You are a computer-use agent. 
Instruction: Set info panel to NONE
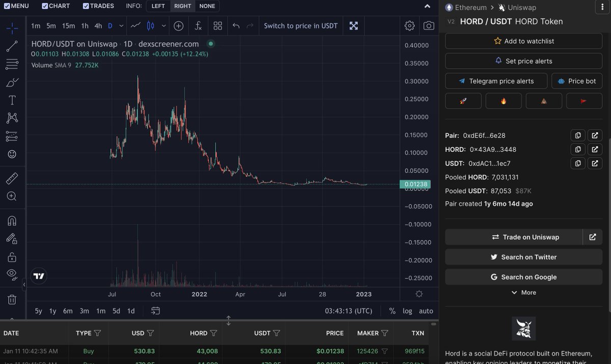tap(207, 6)
